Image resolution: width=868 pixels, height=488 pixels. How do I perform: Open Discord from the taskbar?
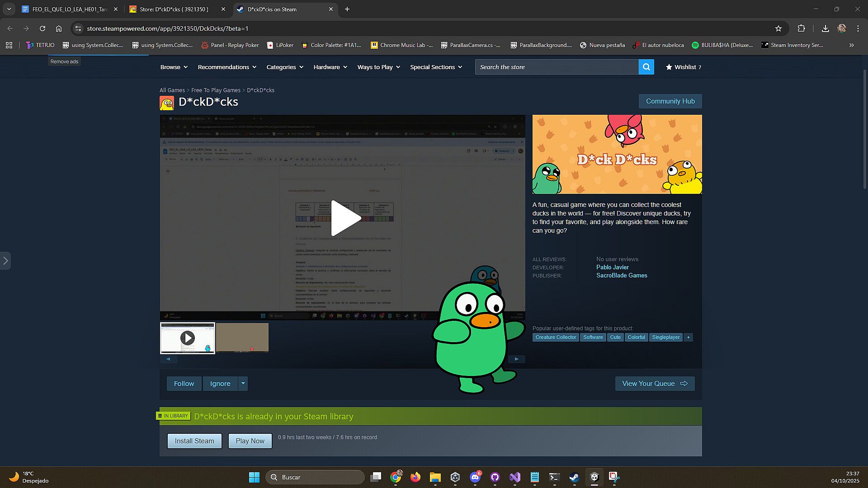pyautogui.click(x=475, y=477)
